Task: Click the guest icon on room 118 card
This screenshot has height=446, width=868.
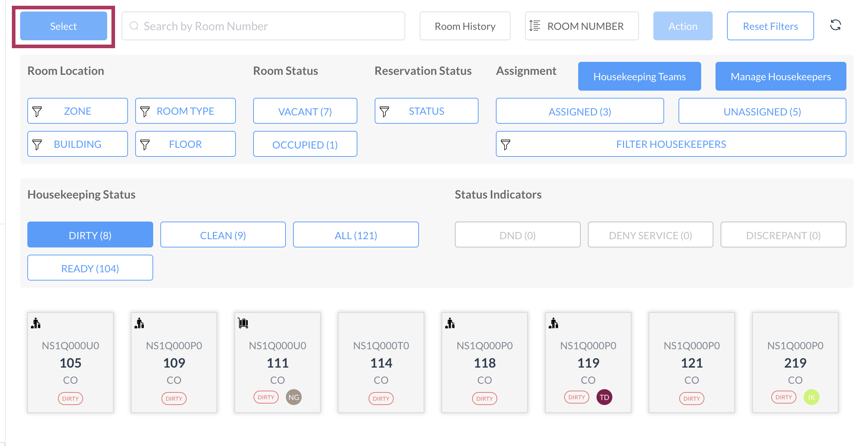Action: point(450,323)
